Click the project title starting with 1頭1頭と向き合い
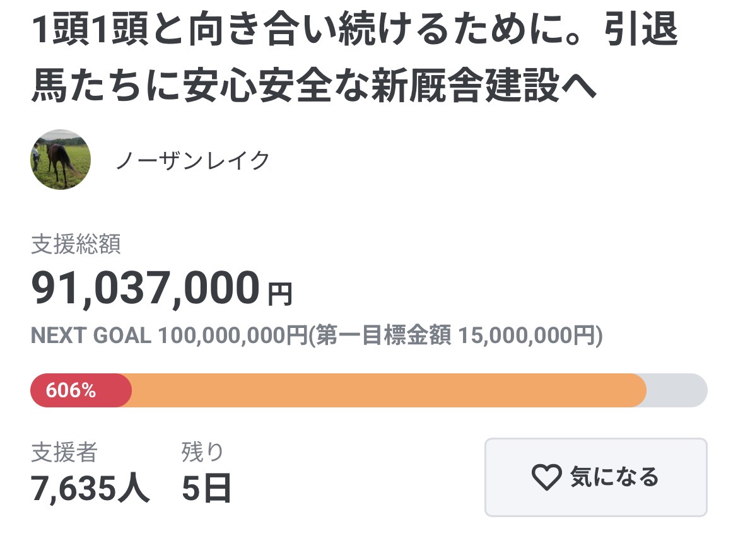Image resolution: width=738 pixels, height=560 pixels. [354, 33]
